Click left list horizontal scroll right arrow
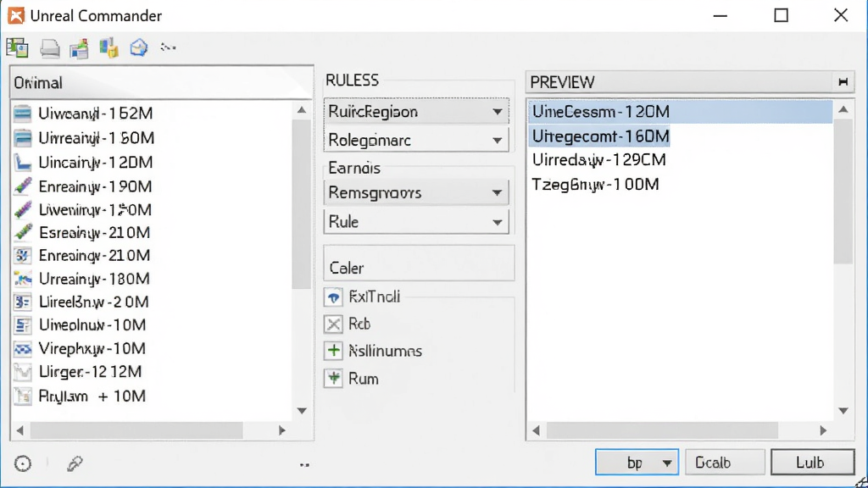 (x=282, y=430)
